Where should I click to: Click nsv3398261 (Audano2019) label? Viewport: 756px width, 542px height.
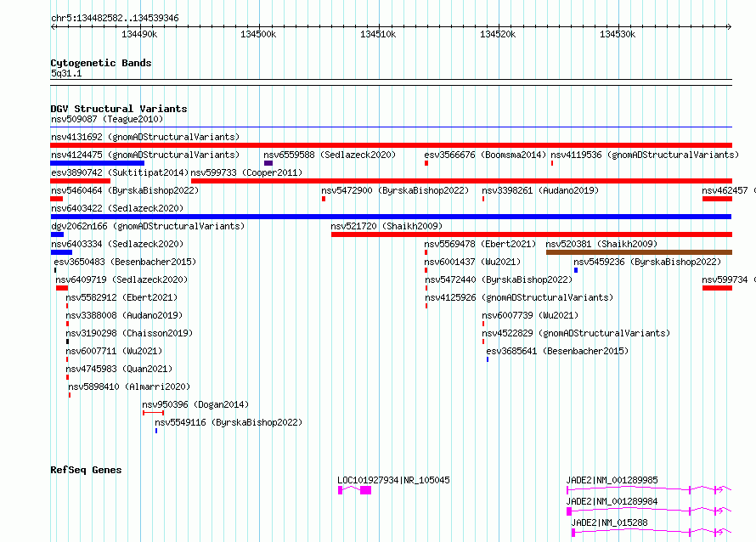click(540, 190)
